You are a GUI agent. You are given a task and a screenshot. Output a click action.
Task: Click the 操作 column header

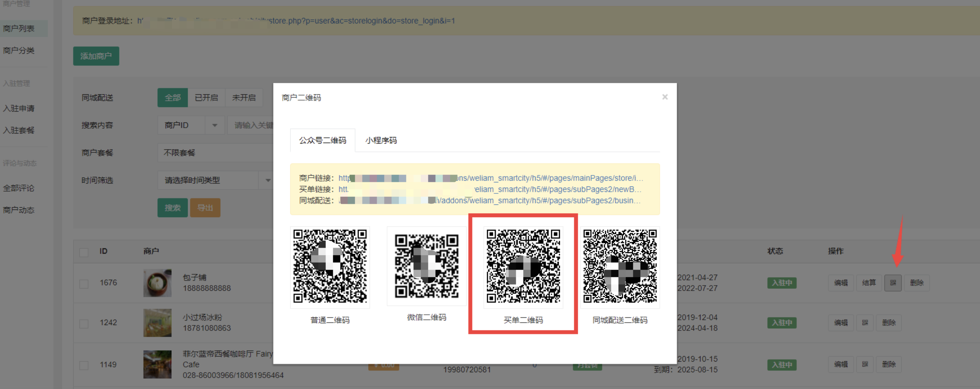836,251
